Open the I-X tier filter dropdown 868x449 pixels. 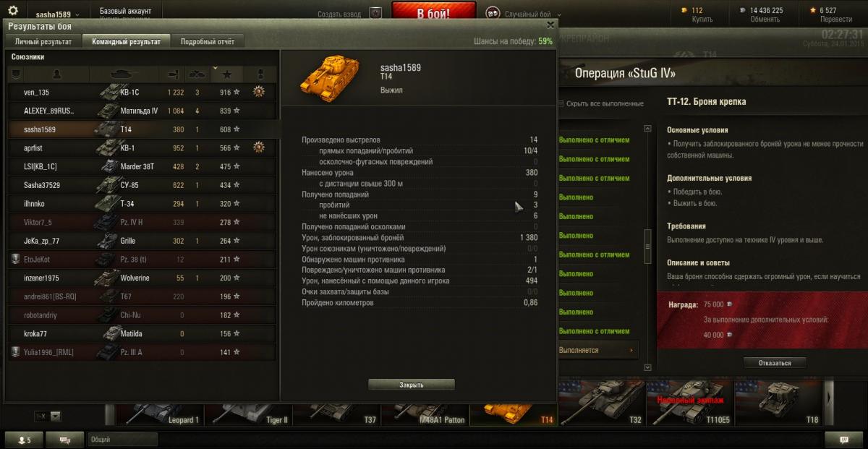(x=48, y=416)
